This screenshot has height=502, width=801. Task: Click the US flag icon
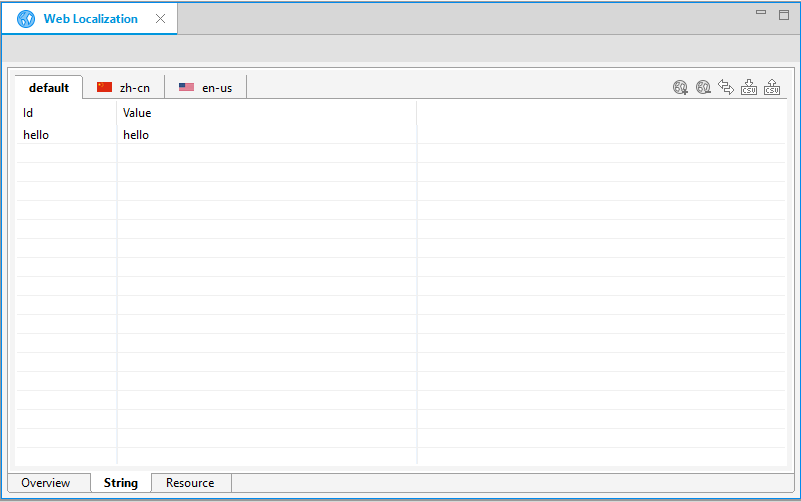[x=186, y=88]
